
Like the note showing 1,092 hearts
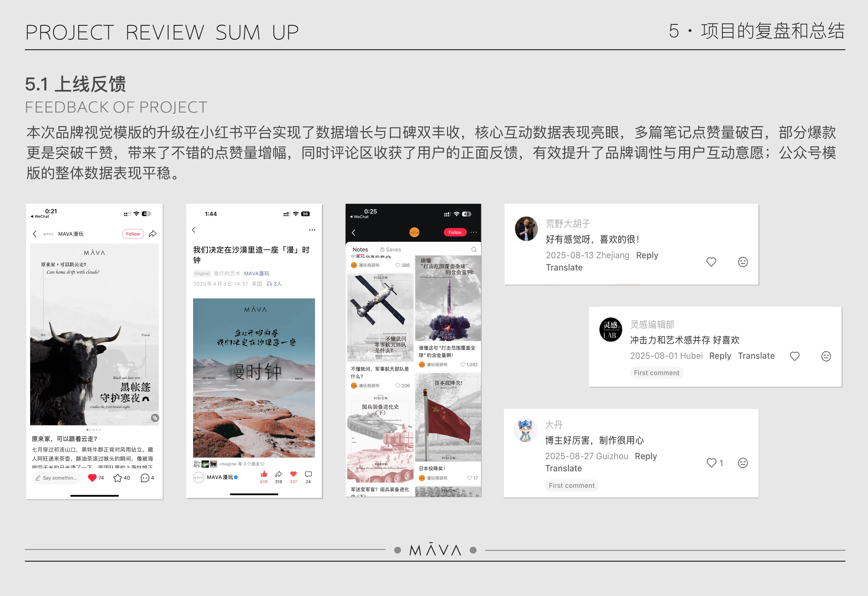coord(462,364)
